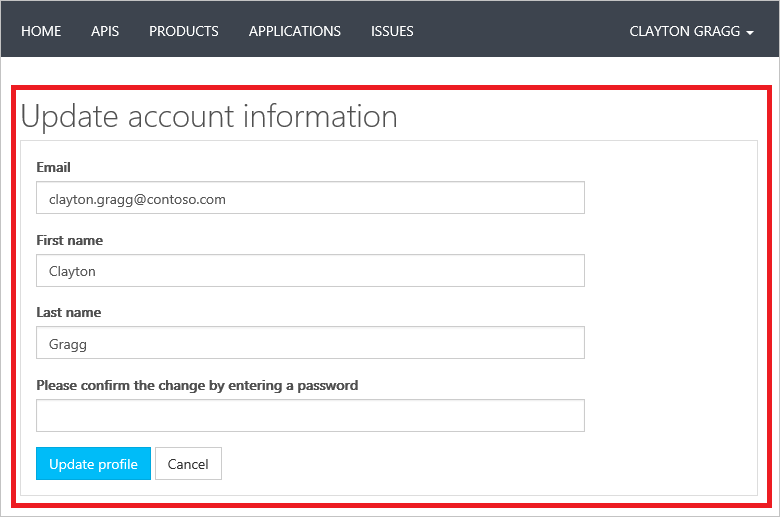Open the PRODUCTS menu item
The width and height of the screenshot is (780, 517).
coord(184,31)
